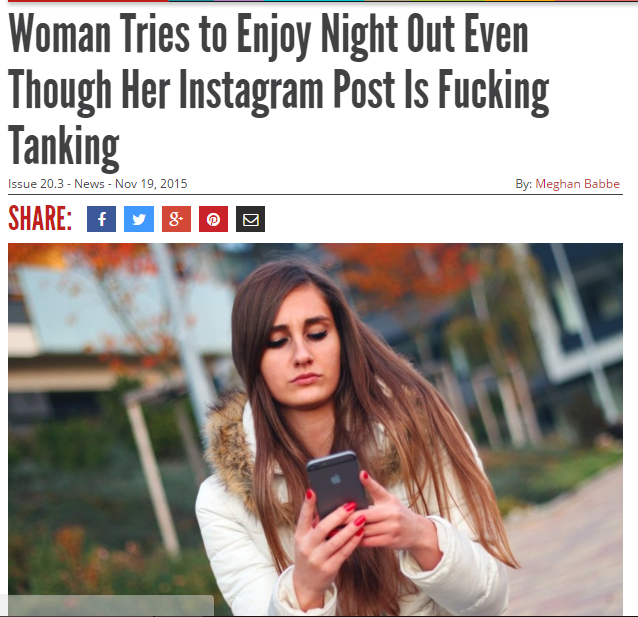The image size is (638, 617).
Task: Click the red segment of the top color bar
Action: 88,1
